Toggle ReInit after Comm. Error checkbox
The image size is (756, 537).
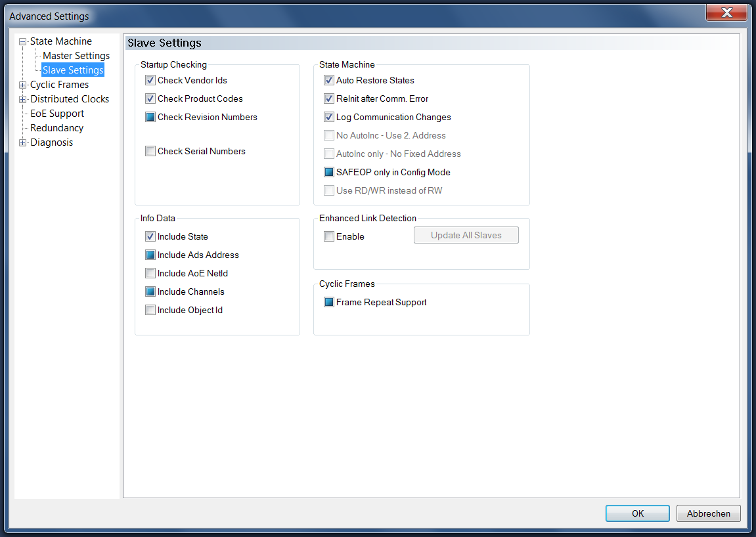coord(329,99)
